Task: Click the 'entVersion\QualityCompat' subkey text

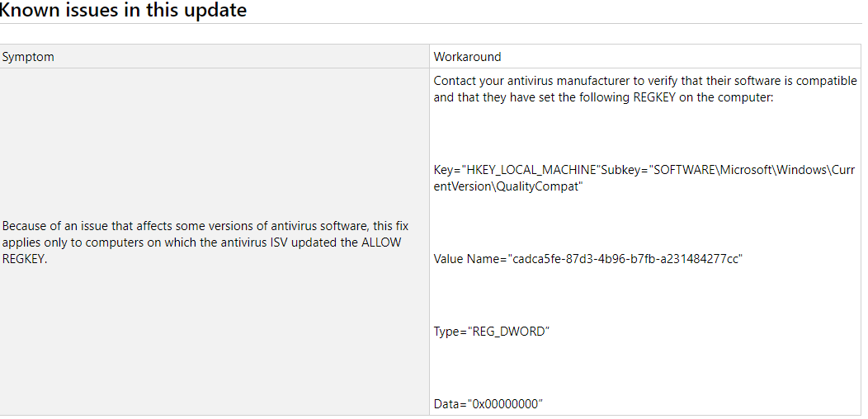Action: pyautogui.click(x=508, y=187)
